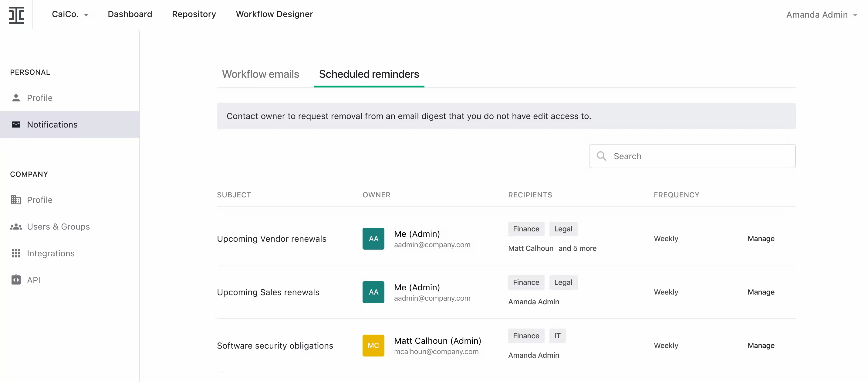Screen dimensions: 868x382
Task: Click the AA avatar for Vendor renewals
Action: click(x=373, y=239)
